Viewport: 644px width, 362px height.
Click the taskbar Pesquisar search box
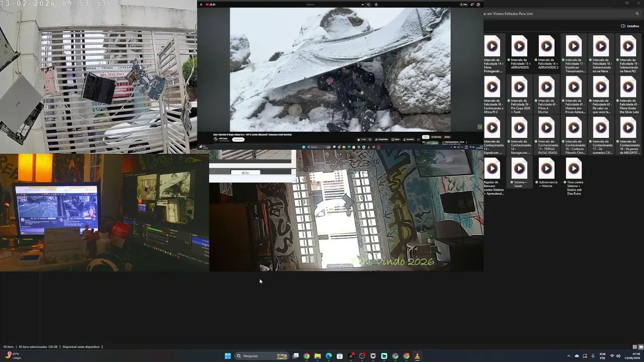pos(262,356)
